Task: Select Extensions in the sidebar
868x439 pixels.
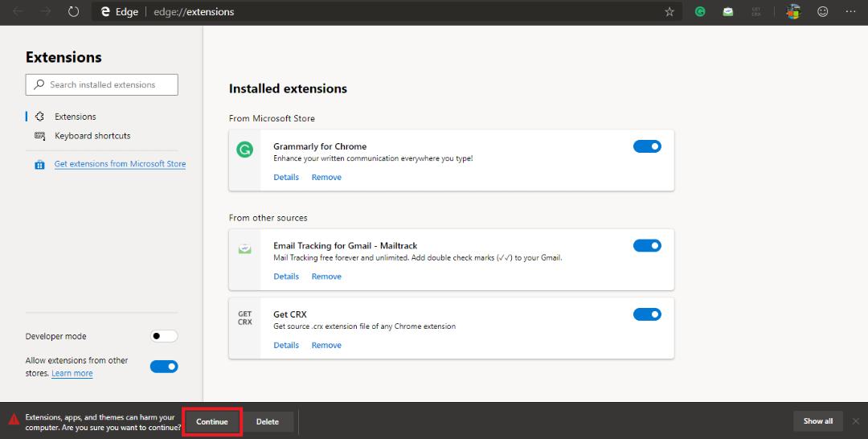Action: tap(75, 117)
